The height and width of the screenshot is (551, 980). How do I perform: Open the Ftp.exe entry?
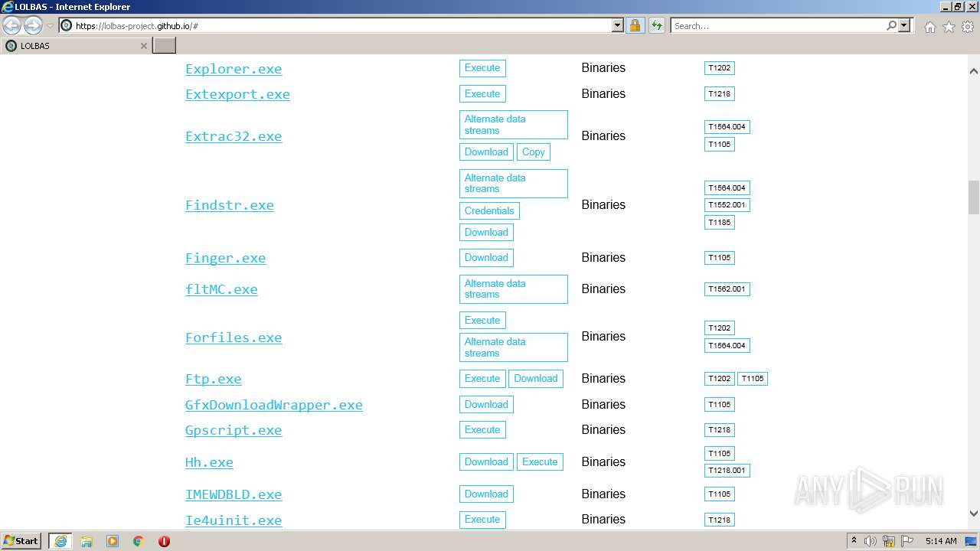tap(213, 379)
